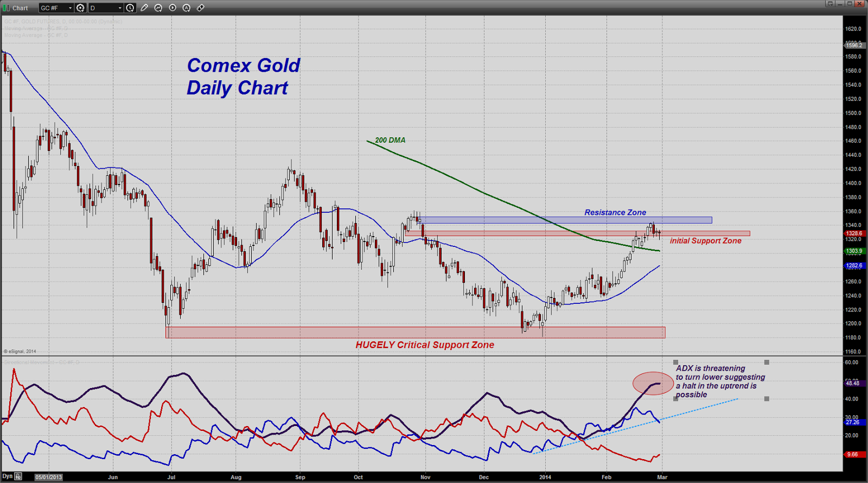Click the 20.00 indicator scale label

852,435
